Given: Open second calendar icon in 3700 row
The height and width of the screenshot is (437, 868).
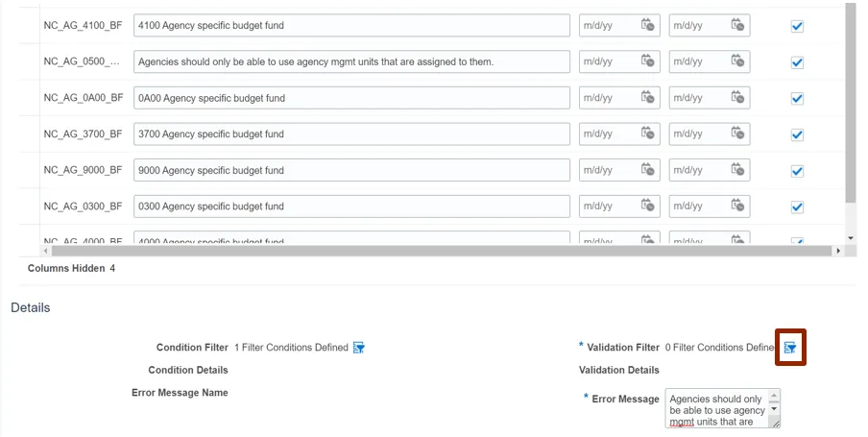Looking at the screenshot, I should (738, 134).
